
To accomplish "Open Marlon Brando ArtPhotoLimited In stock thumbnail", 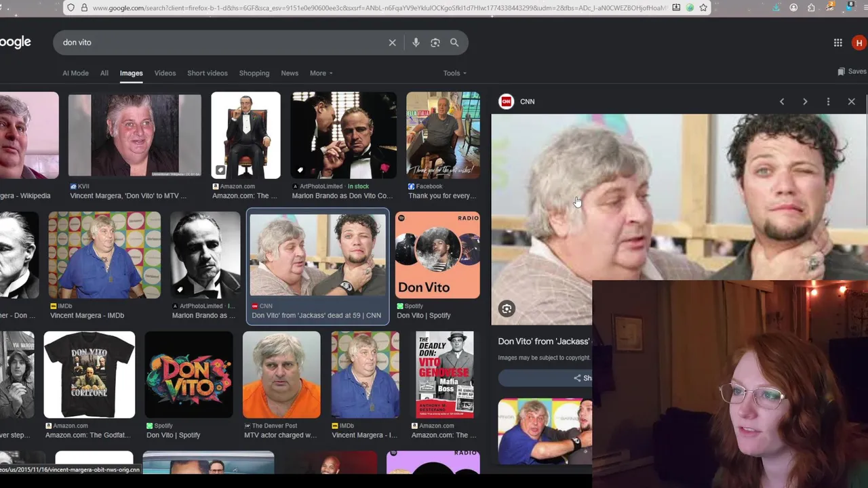I will click(344, 135).
